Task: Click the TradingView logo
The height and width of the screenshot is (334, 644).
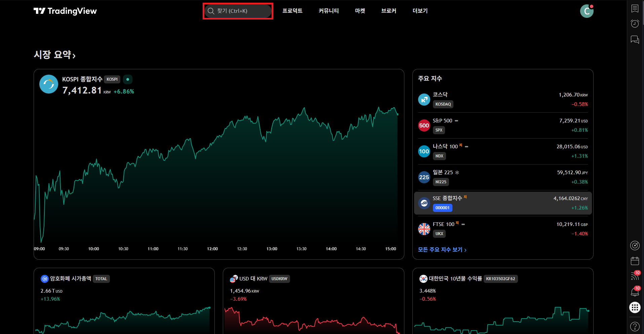Action: pos(65,11)
